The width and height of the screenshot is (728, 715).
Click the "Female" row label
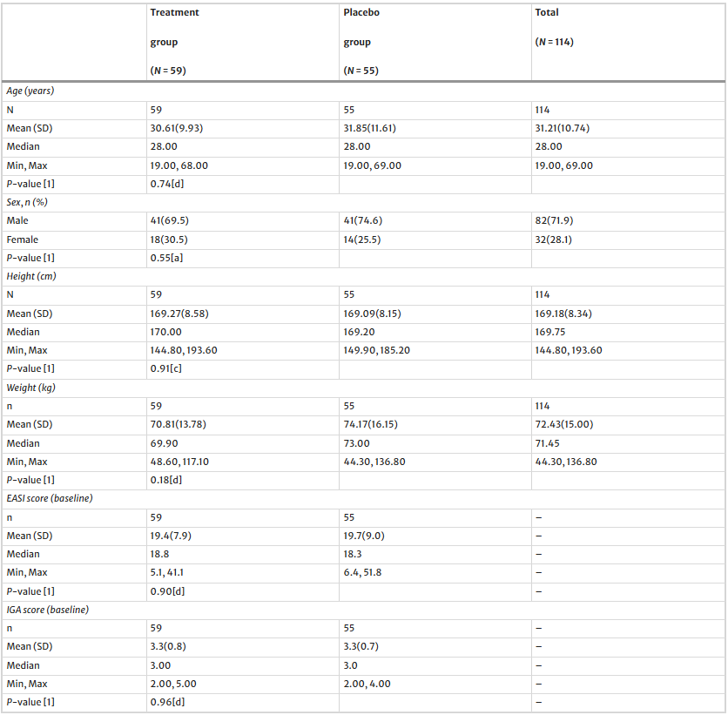tap(22, 239)
